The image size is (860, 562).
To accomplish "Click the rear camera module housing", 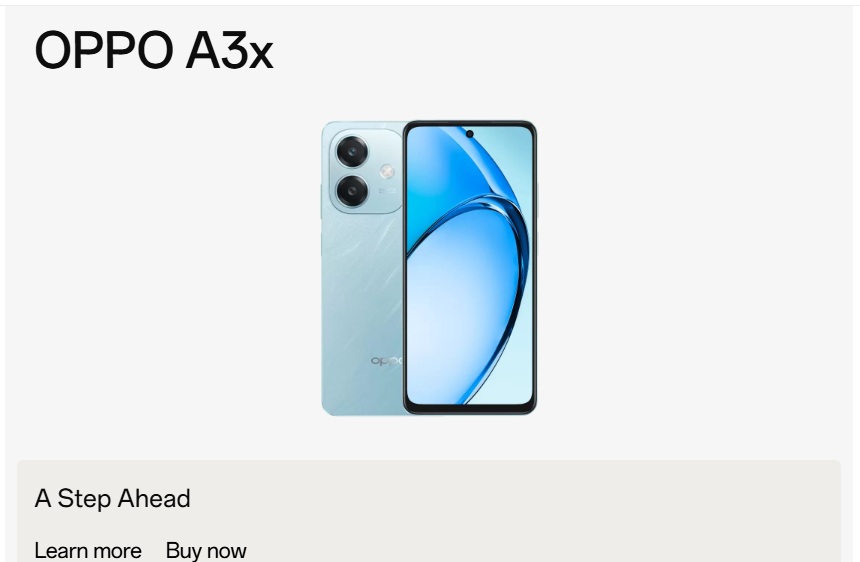I will (366, 172).
